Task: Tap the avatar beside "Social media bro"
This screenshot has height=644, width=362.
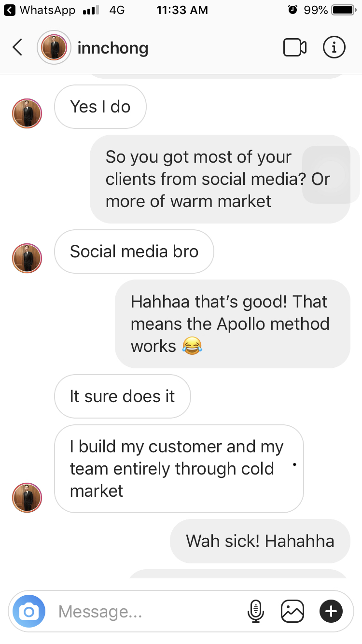Action: pyautogui.click(x=27, y=258)
